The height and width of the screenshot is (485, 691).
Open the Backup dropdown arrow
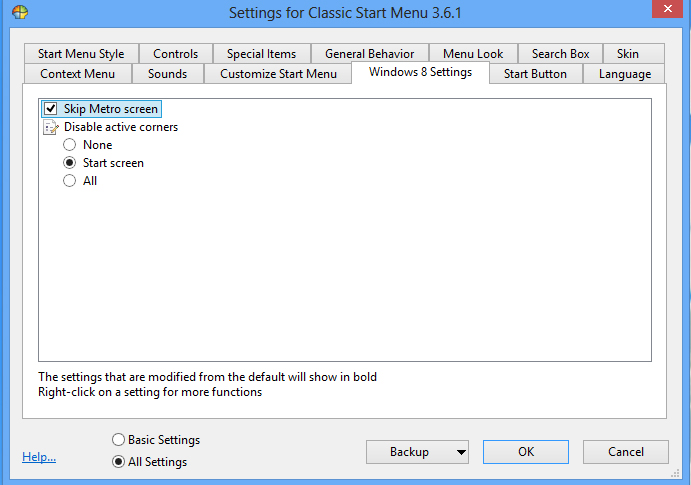coord(461,452)
